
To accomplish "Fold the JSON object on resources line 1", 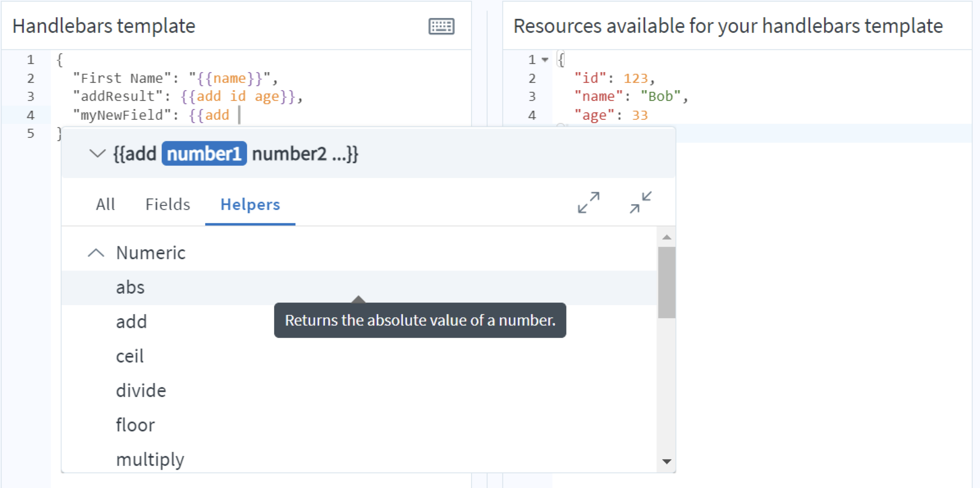I will coord(545,60).
